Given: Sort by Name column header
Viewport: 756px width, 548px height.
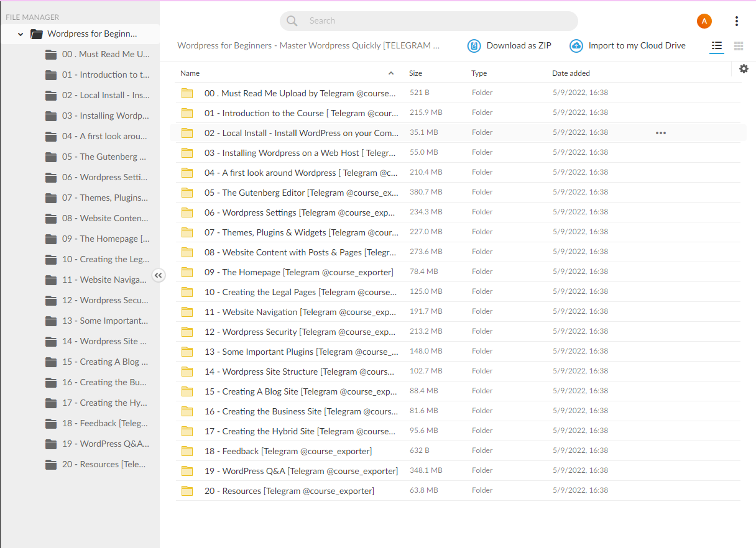Looking at the screenshot, I should (190, 73).
